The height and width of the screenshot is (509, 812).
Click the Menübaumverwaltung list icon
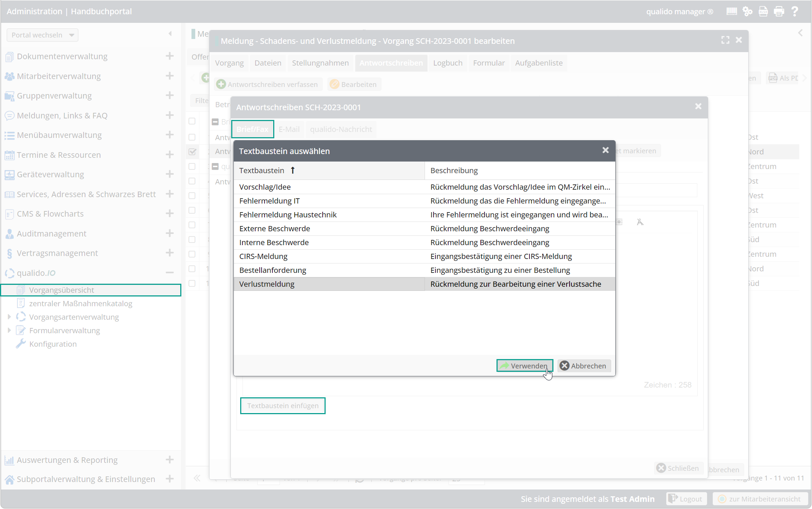click(x=9, y=135)
